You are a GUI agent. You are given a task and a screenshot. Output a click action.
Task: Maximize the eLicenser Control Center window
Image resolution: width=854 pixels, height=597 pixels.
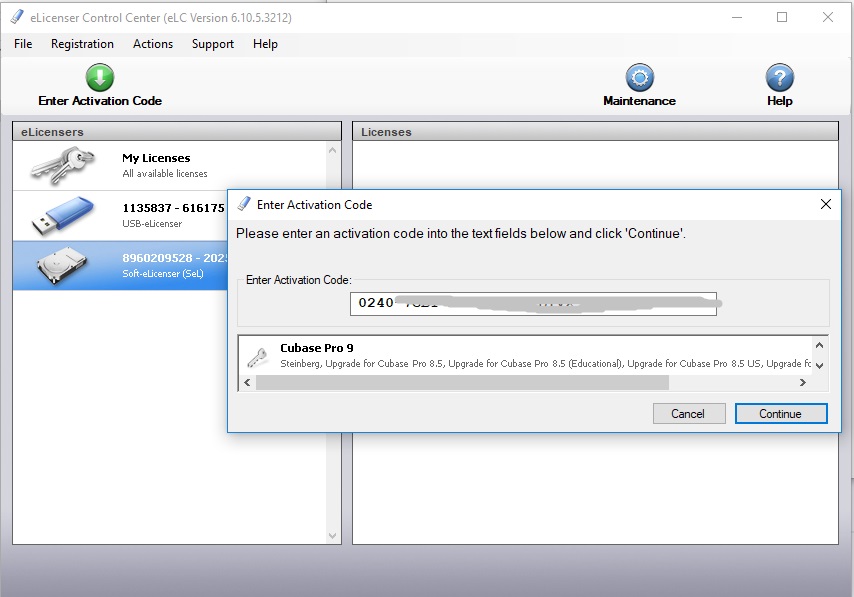click(x=782, y=17)
